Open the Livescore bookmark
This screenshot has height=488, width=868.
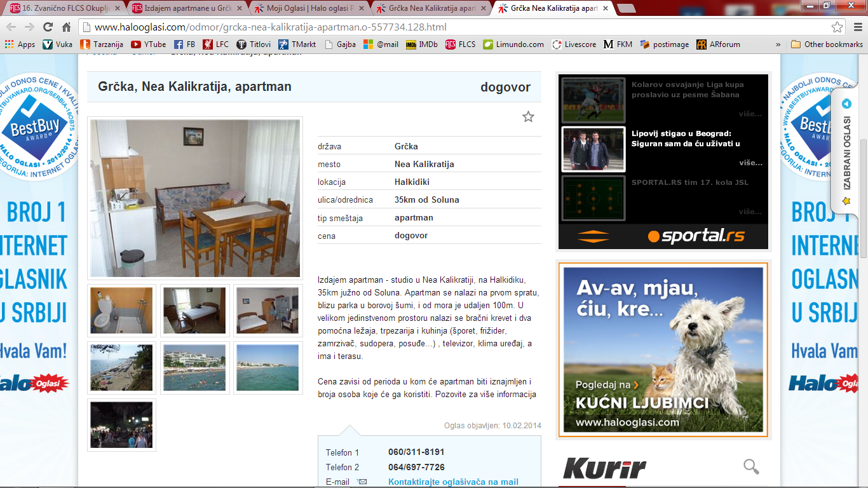(574, 44)
